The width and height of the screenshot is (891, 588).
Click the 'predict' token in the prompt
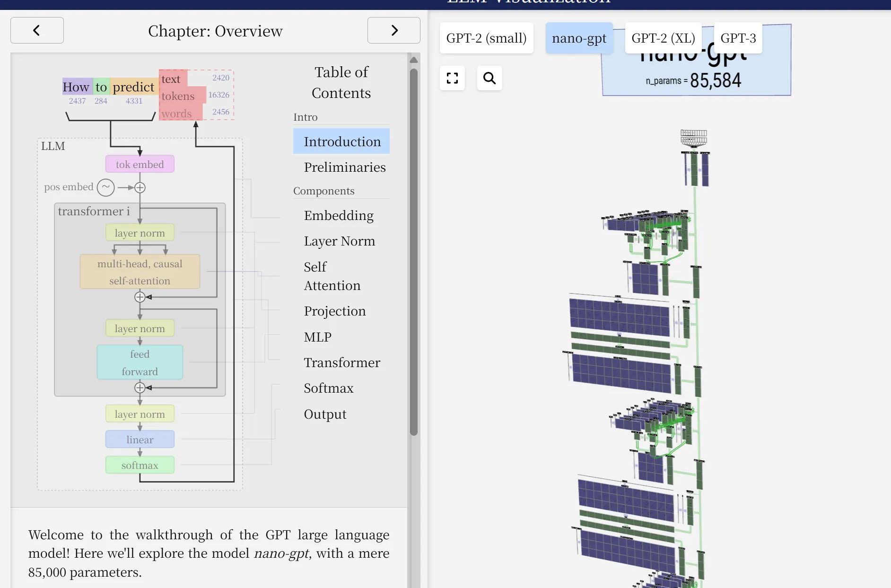point(134,87)
